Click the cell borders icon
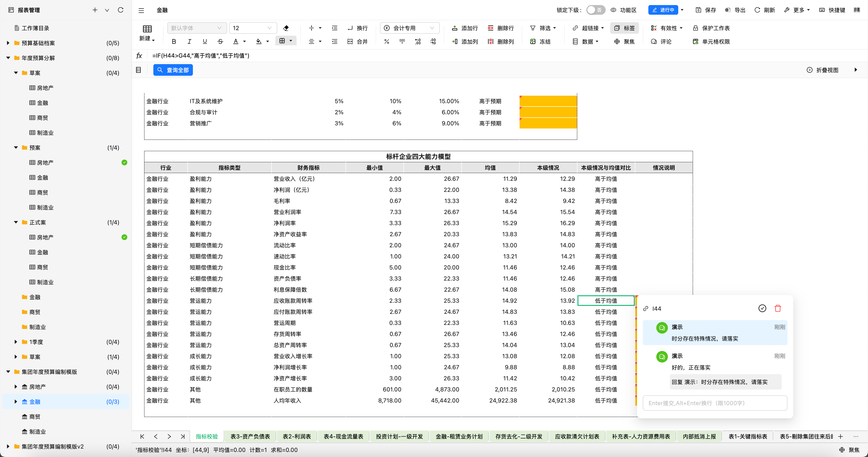 [x=282, y=41]
